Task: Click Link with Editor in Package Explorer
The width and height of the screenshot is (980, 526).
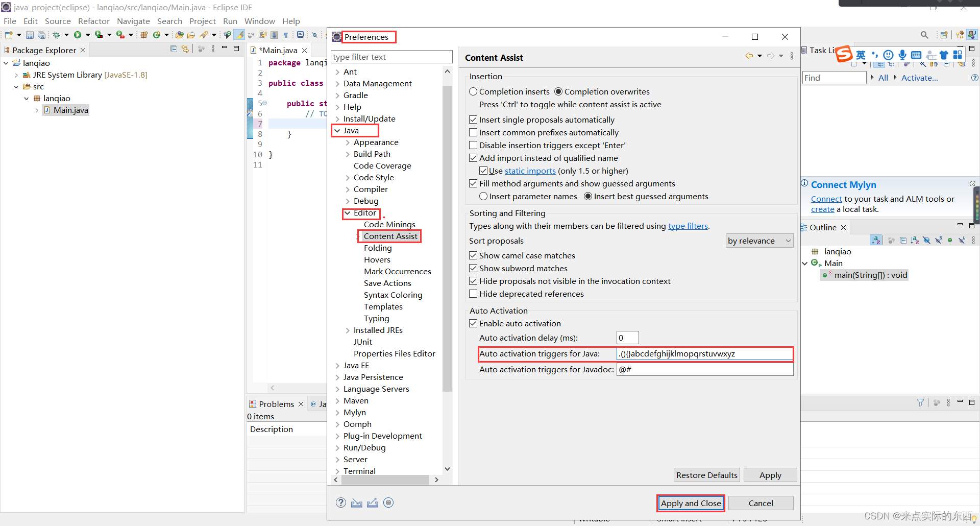Action: pyautogui.click(x=185, y=49)
